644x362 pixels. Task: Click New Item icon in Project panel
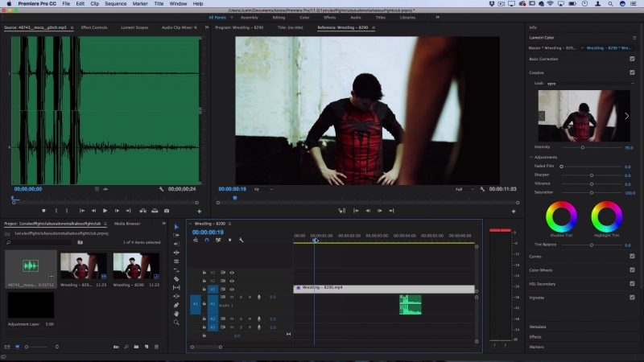click(147, 347)
